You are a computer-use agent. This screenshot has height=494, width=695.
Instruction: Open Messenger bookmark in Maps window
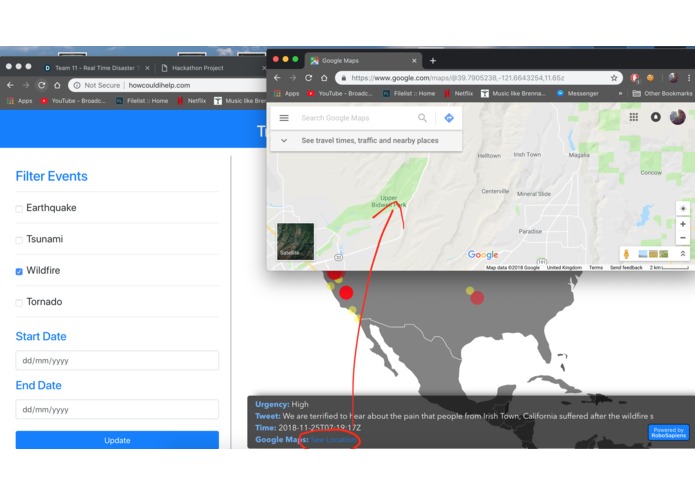pos(578,93)
